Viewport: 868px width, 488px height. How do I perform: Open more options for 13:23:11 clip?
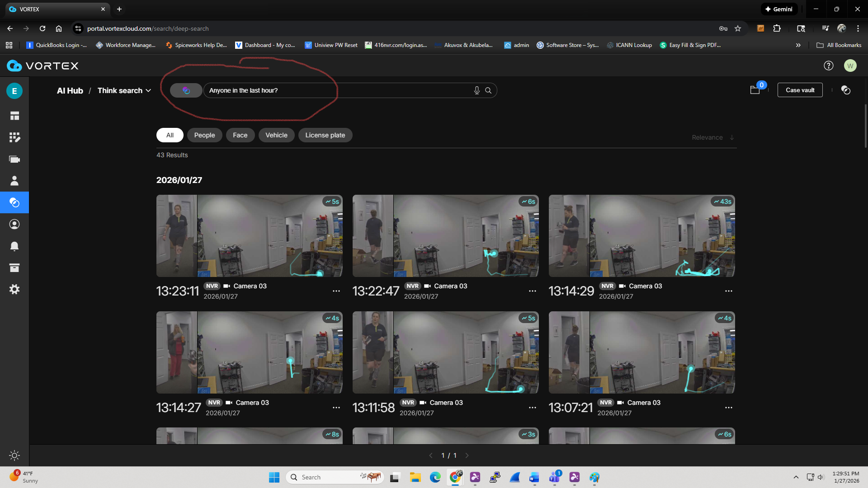point(336,291)
